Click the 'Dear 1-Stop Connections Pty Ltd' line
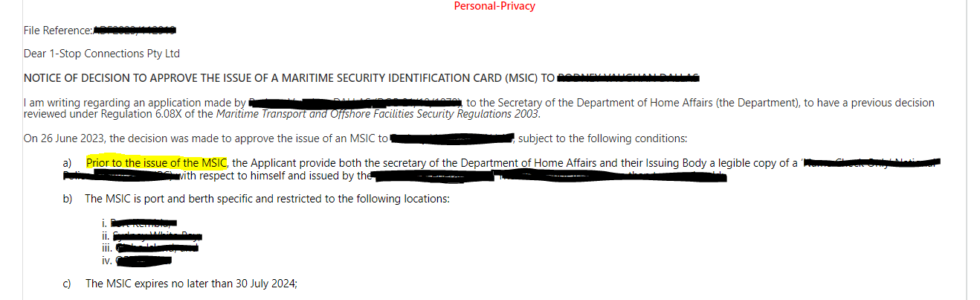Viewport: 980px width, 300px height. 101,54
